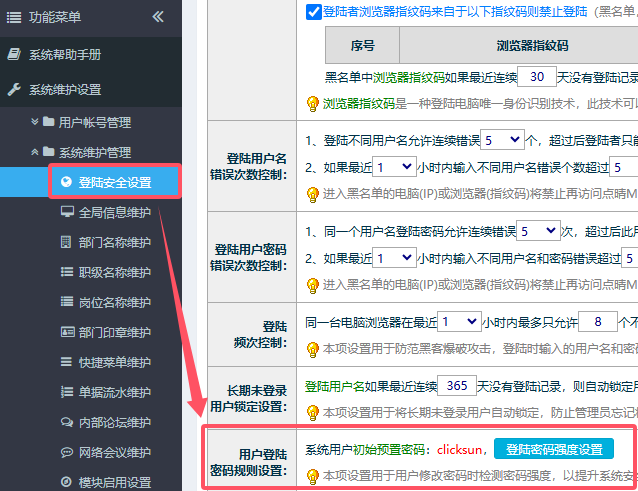
Task: Click chat bubbles icon of 内部论坛维护
Action: [x=67, y=422]
